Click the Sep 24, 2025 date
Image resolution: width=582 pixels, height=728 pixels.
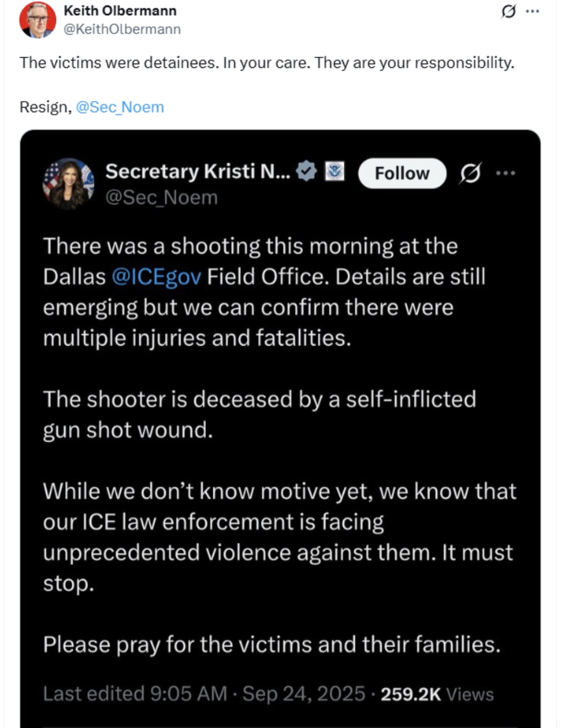303,693
